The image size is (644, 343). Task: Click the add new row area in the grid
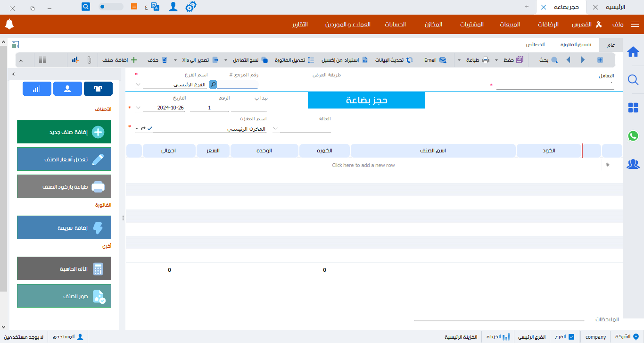click(x=364, y=165)
